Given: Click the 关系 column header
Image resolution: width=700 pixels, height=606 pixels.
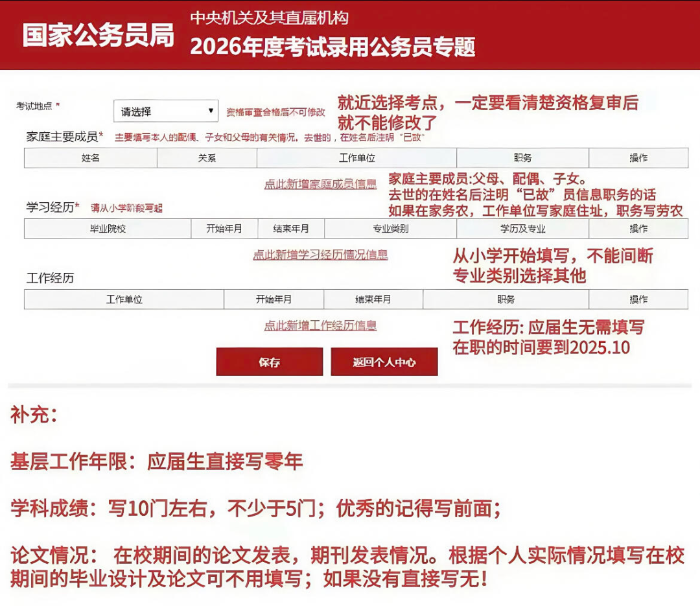Looking at the screenshot, I should coord(206,157).
